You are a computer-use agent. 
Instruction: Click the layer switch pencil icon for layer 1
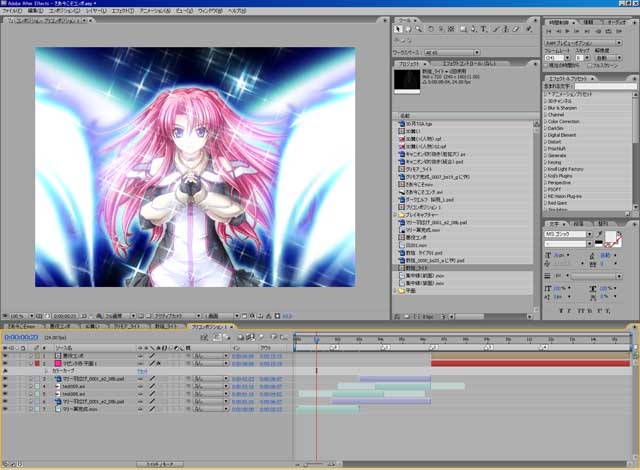pos(152,356)
